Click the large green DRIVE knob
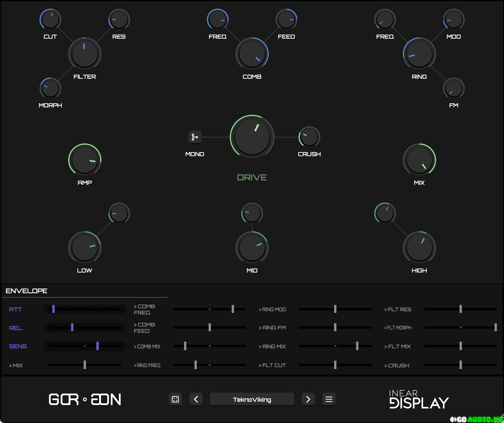 [x=252, y=137]
